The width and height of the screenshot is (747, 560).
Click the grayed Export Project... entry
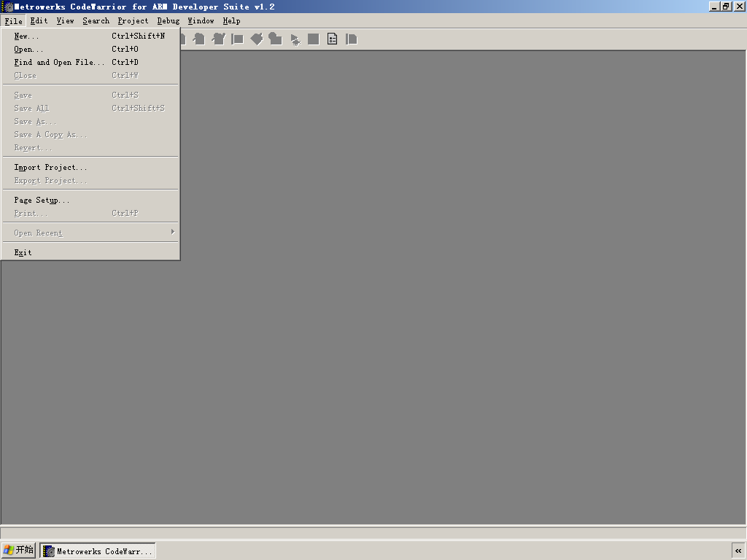click(90, 181)
